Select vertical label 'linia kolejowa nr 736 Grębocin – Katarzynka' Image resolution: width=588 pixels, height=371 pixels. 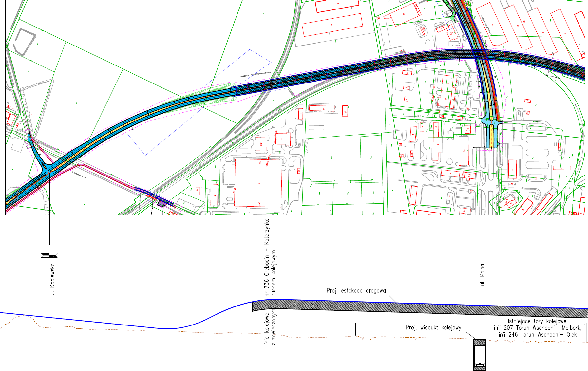(x=267, y=282)
